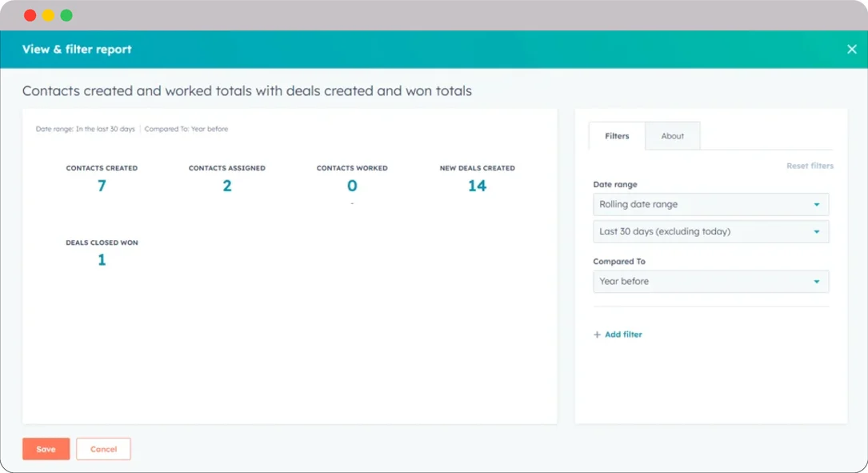The image size is (868, 473).
Task: Save the report filters
Action: [46, 449]
